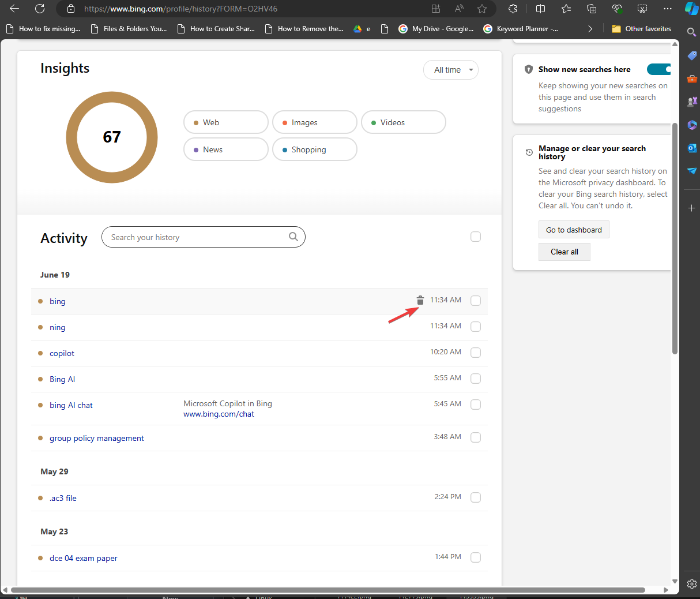700x599 pixels.
Task: Open 'Files & Folders You...' bookmark
Action: click(129, 28)
